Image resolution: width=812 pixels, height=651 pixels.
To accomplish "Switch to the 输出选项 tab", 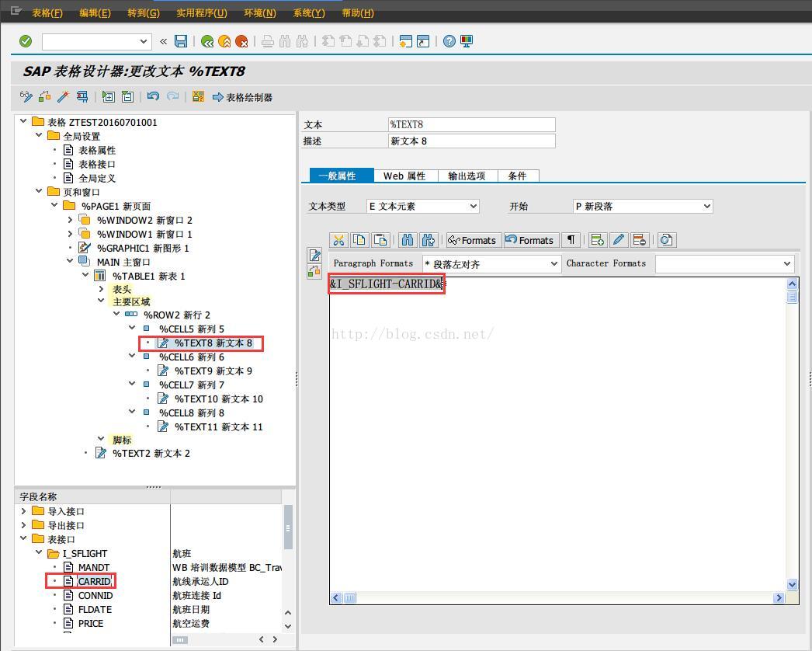I will 467,176.
